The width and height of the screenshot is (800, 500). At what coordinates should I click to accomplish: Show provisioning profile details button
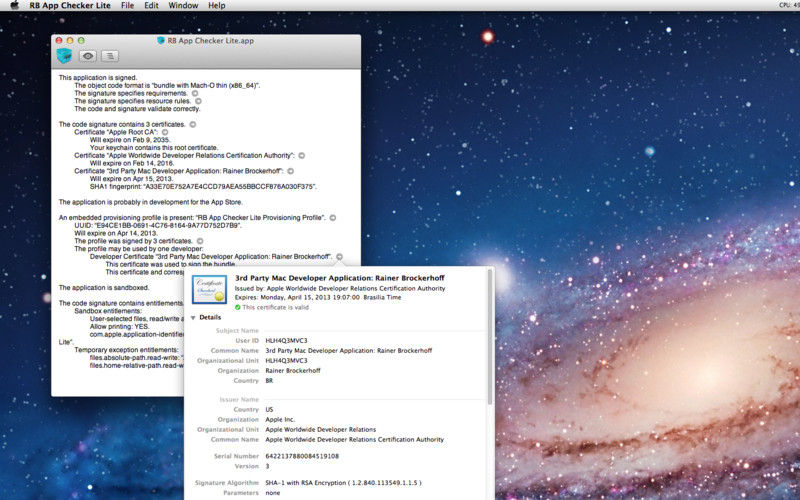(333, 217)
